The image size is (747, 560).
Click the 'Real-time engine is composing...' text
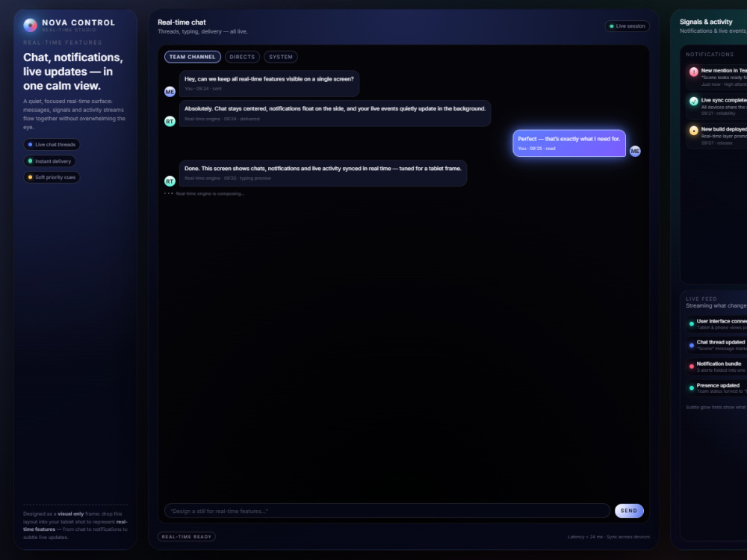coord(210,193)
